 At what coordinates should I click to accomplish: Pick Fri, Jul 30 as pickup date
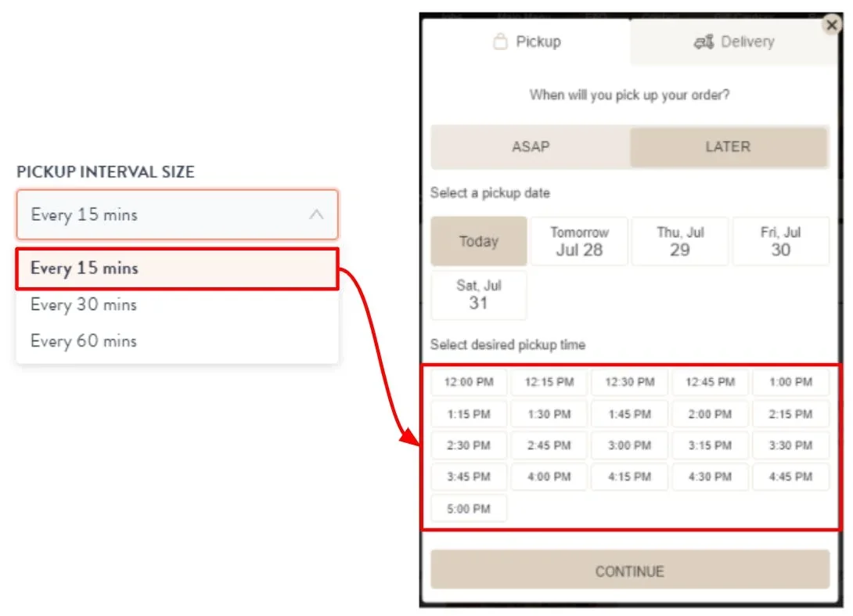click(781, 242)
